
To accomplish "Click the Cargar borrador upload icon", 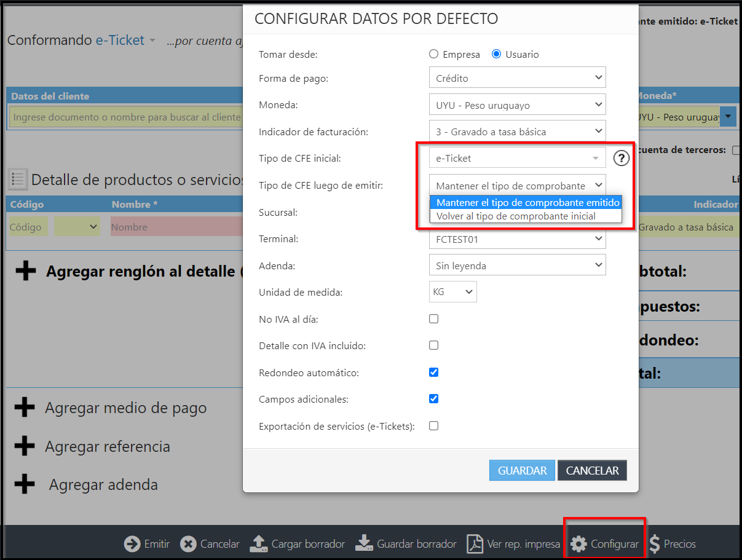I will click(x=259, y=544).
